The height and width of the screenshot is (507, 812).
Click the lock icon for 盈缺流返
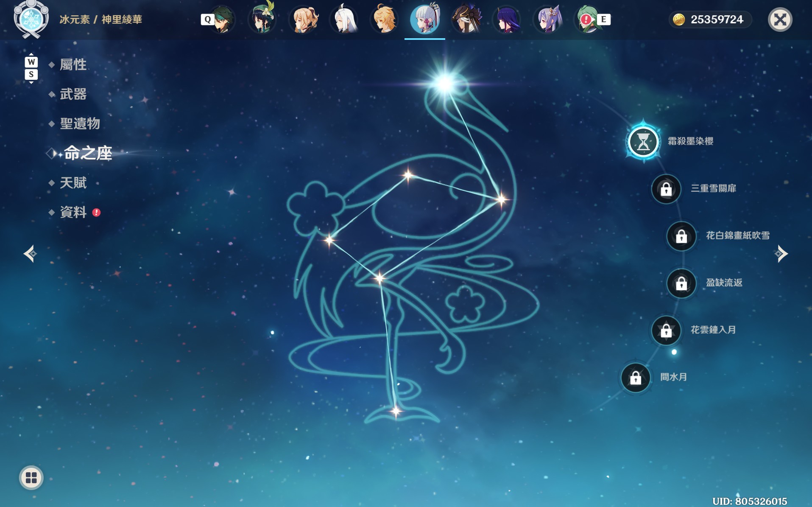(x=681, y=283)
